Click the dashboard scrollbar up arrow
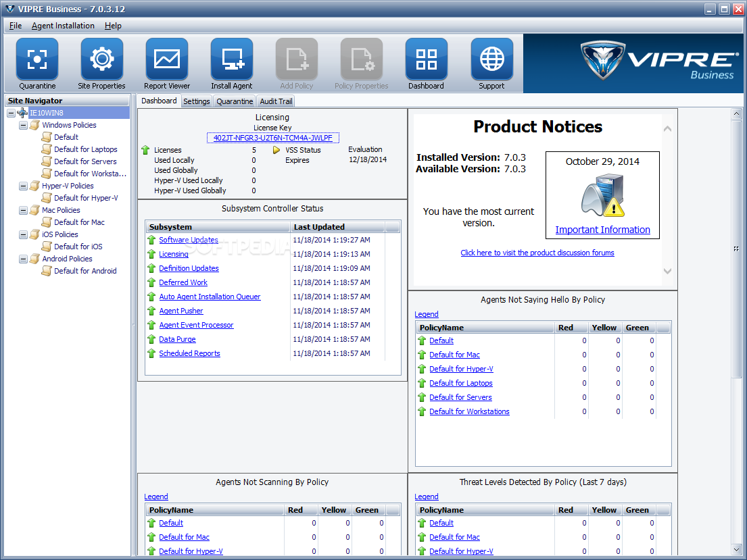 pyautogui.click(x=736, y=113)
